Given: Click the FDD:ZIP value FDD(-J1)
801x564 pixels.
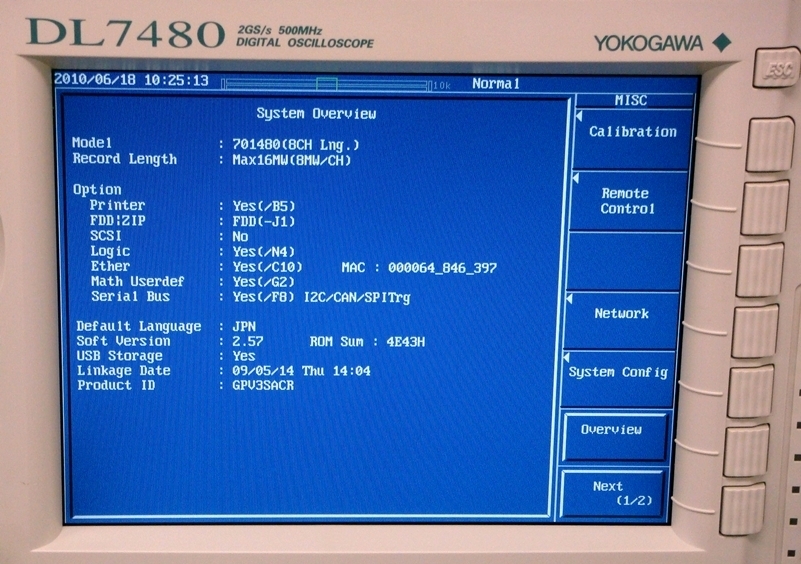Looking at the screenshot, I should [x=264, y=221].
